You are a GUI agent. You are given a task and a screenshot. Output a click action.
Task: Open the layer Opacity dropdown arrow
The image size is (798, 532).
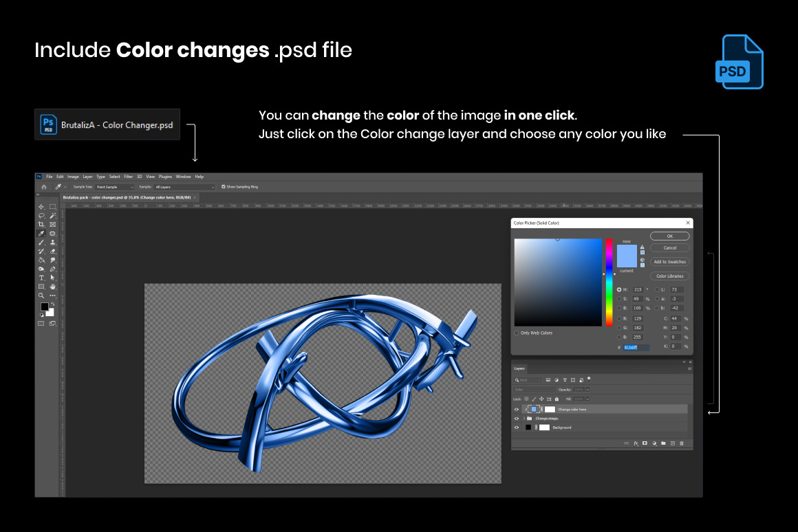[x=587, y=390]
